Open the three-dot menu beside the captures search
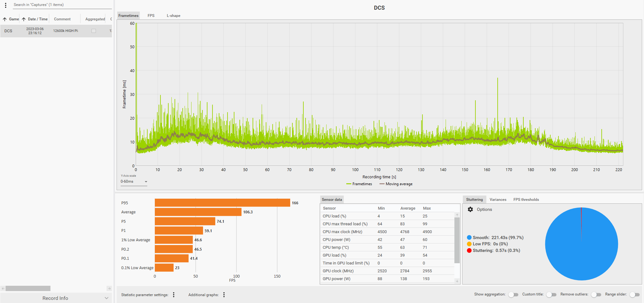644x303 pixels. [6, 5]
